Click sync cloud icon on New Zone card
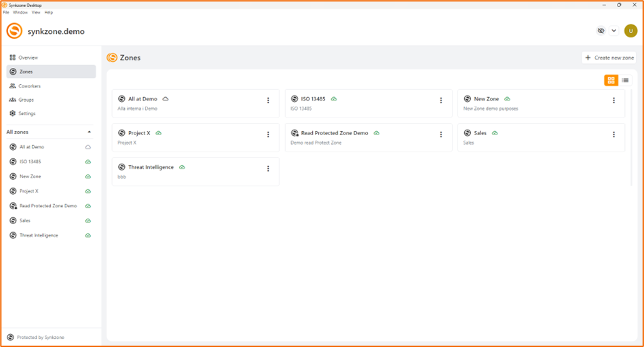 point(507,99)
